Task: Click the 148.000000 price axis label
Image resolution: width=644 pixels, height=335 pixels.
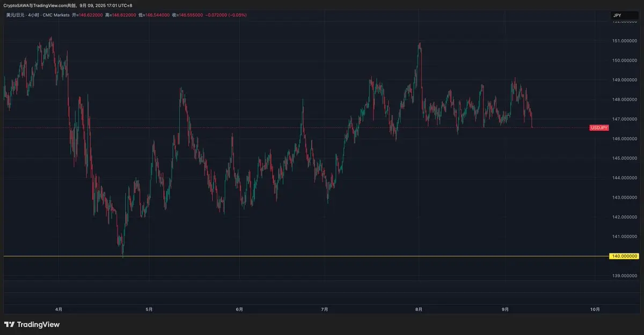Action: [625, 99]
